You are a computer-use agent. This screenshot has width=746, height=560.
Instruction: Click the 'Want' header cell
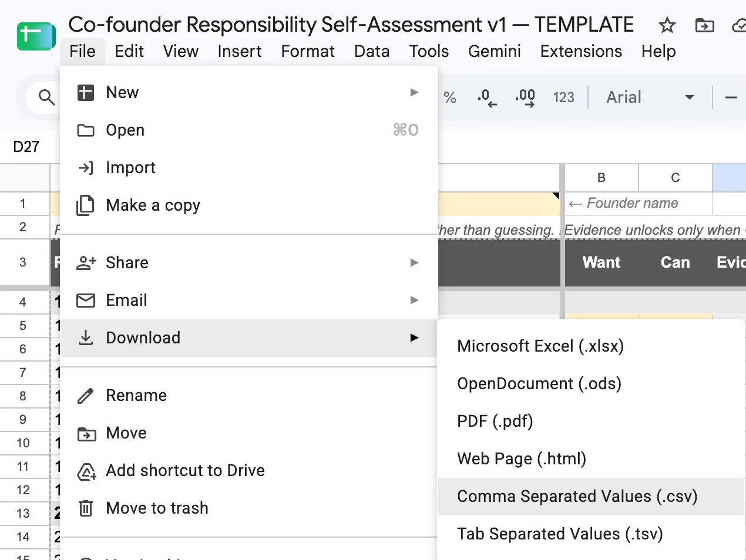pos(601,262)
